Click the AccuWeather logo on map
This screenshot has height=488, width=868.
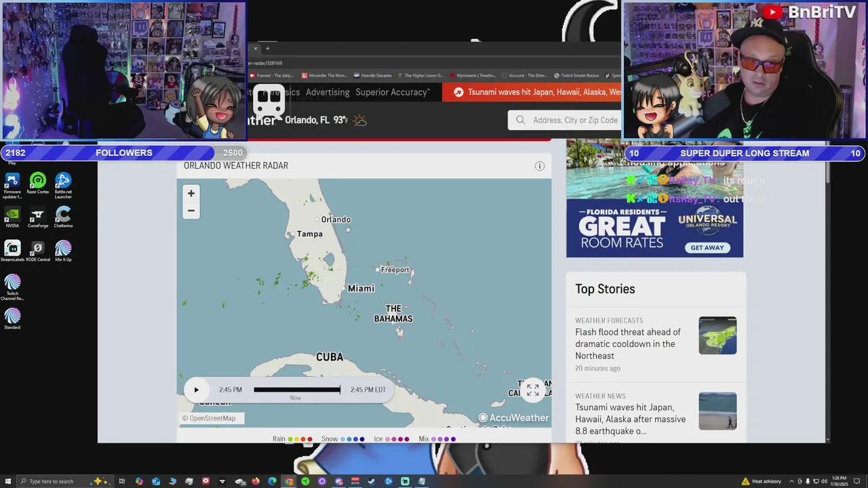(513, 418)
